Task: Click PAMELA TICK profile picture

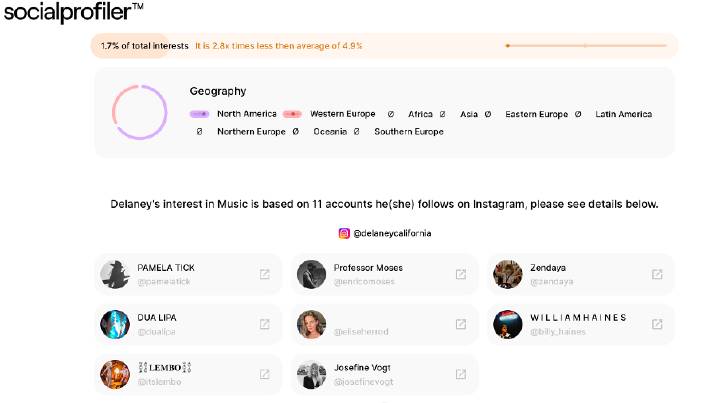Action: click(x=115, y=274)
